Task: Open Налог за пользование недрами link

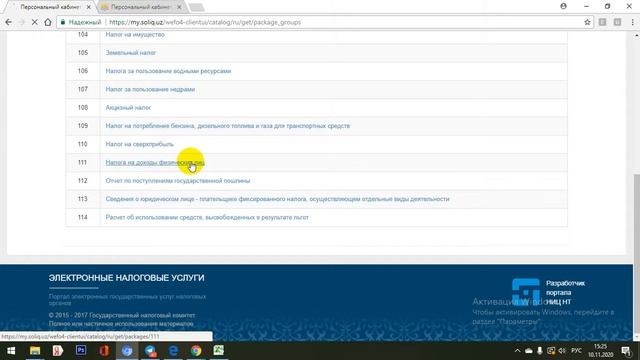Action: click(150, 89)
